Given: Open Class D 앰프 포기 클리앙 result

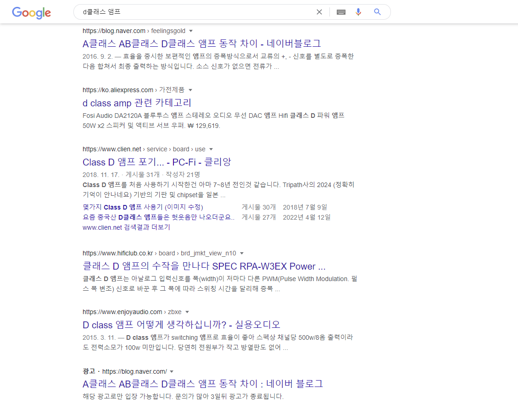Looking at the screenshot, I should pos(156,162).
